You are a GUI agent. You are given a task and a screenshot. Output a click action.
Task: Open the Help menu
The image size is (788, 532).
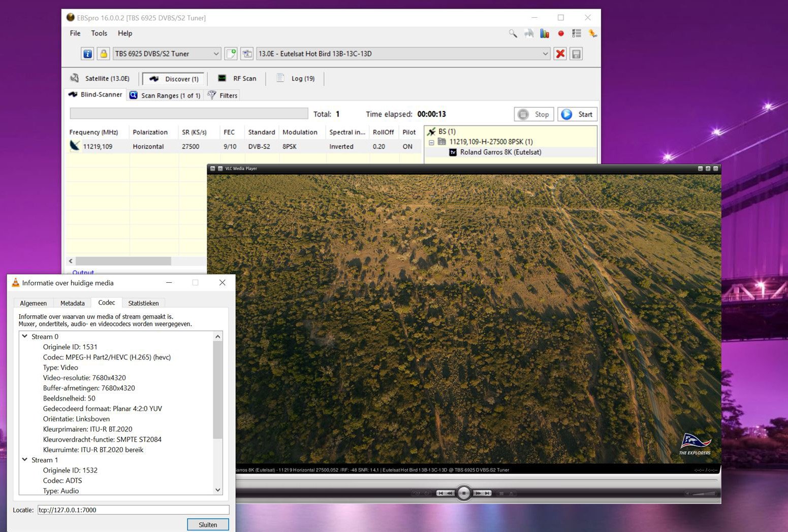pos(125,34)
